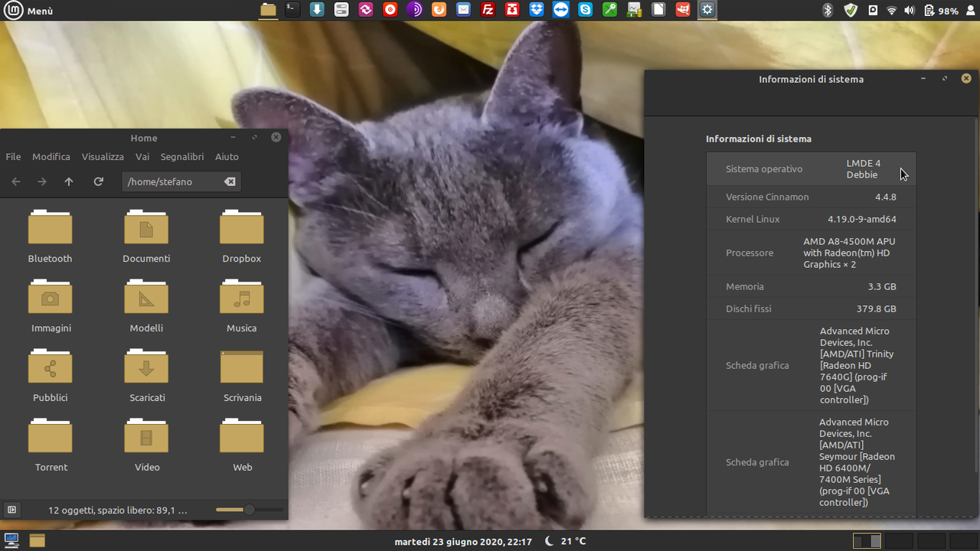The height and width of the screenshot is (551, 980).
Task: Click the Kernel Linux 4.19.0-9-amd64 value
Action: [862, 219]
